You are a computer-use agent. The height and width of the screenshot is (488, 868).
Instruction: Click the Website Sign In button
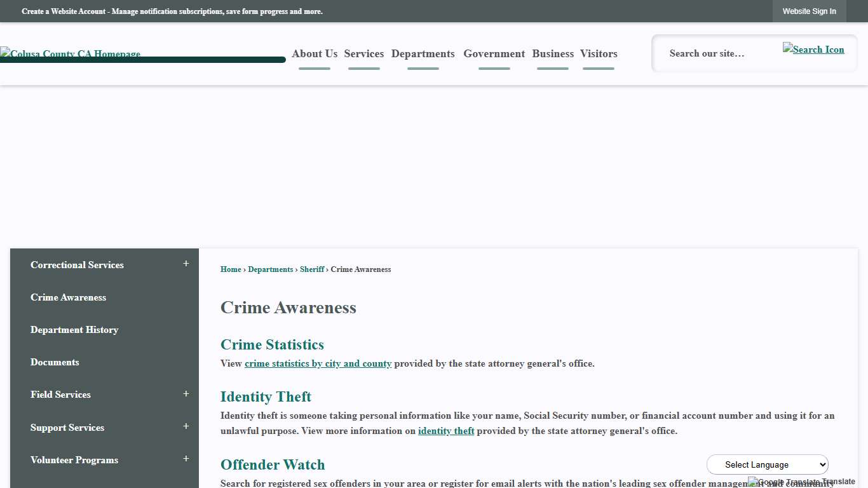point(809,11)
